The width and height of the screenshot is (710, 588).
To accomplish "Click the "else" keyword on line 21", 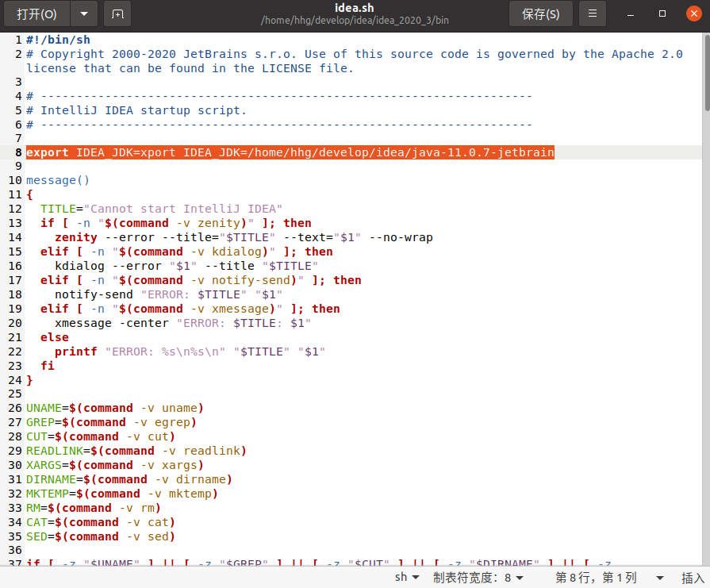I will [55, 337].
